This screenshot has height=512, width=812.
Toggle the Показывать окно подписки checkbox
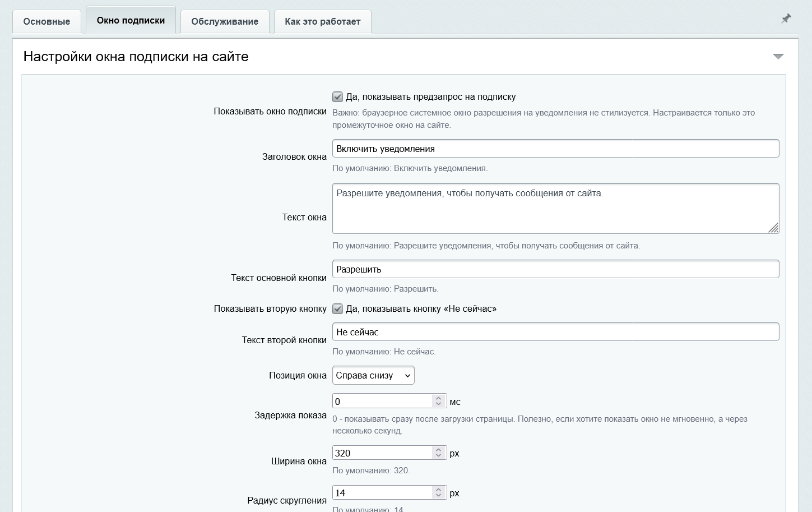[337, 97]
